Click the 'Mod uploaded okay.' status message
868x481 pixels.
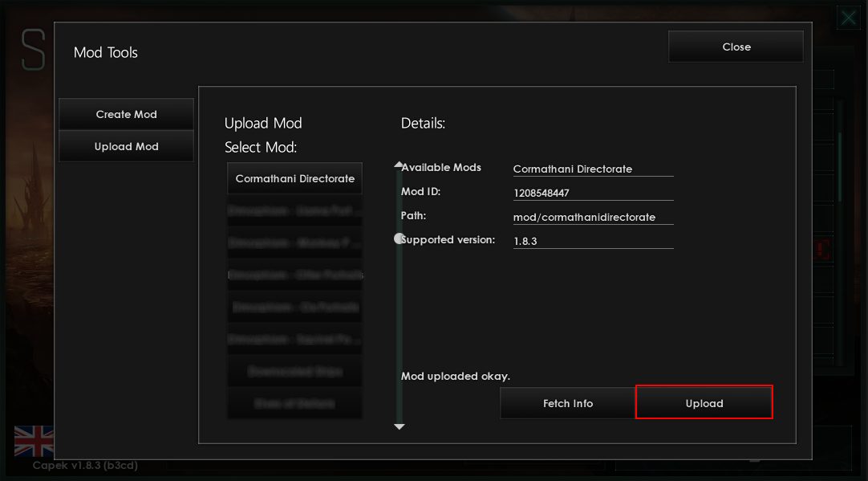456,376
